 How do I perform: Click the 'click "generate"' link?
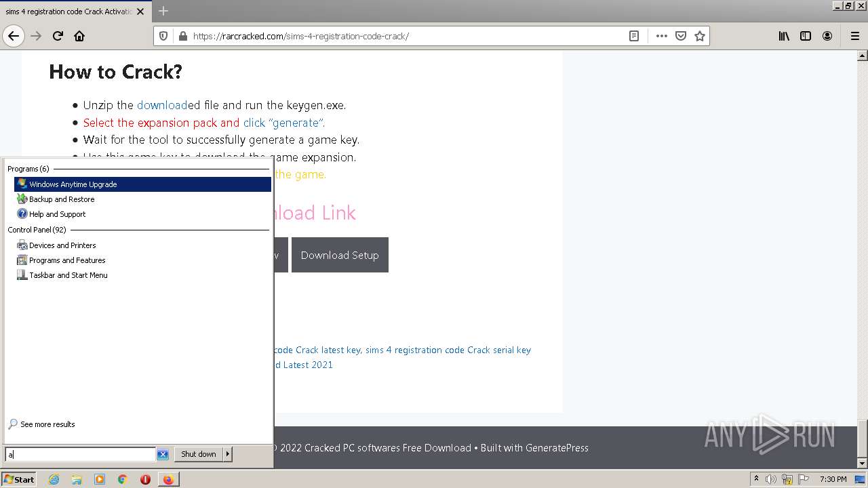click(284, 123)
